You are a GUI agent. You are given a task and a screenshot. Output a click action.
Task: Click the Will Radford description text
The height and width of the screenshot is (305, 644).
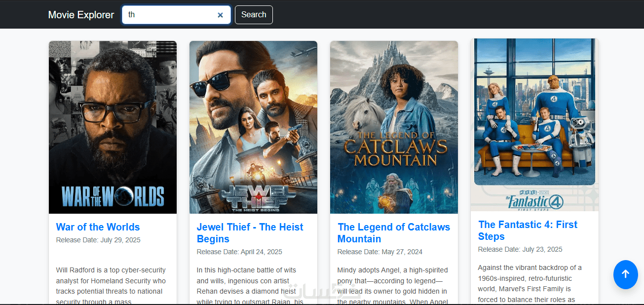click(x=111, y=285)
